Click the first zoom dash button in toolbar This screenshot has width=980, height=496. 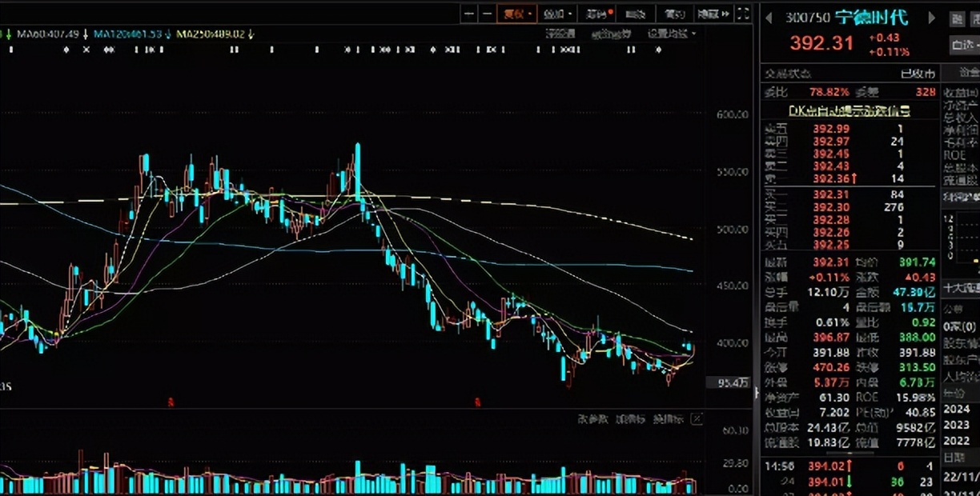point(469,14)
